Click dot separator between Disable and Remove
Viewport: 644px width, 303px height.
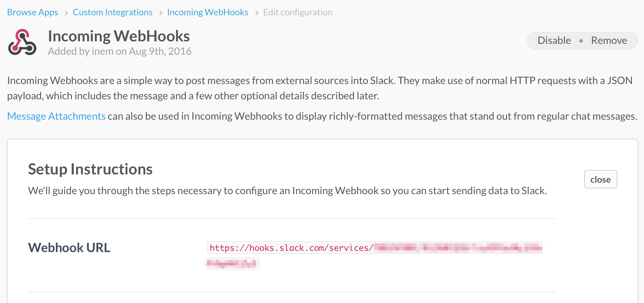(x=581, y=41)
